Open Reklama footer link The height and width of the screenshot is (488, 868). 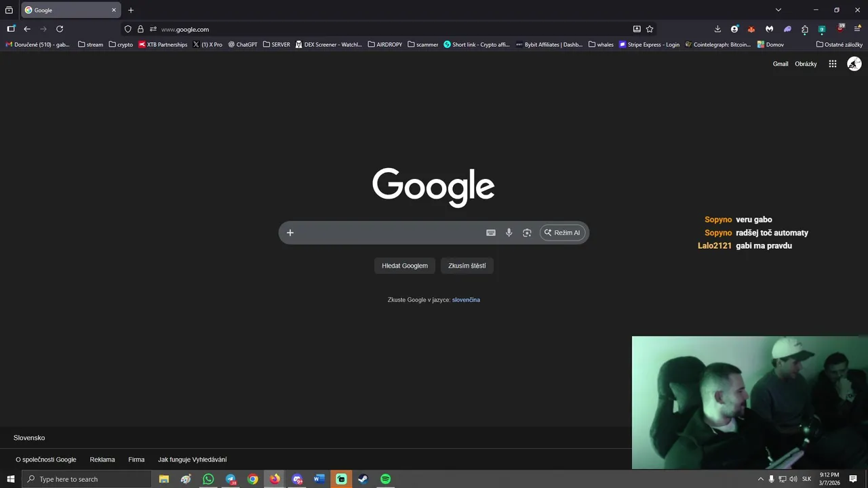(102, 460)
